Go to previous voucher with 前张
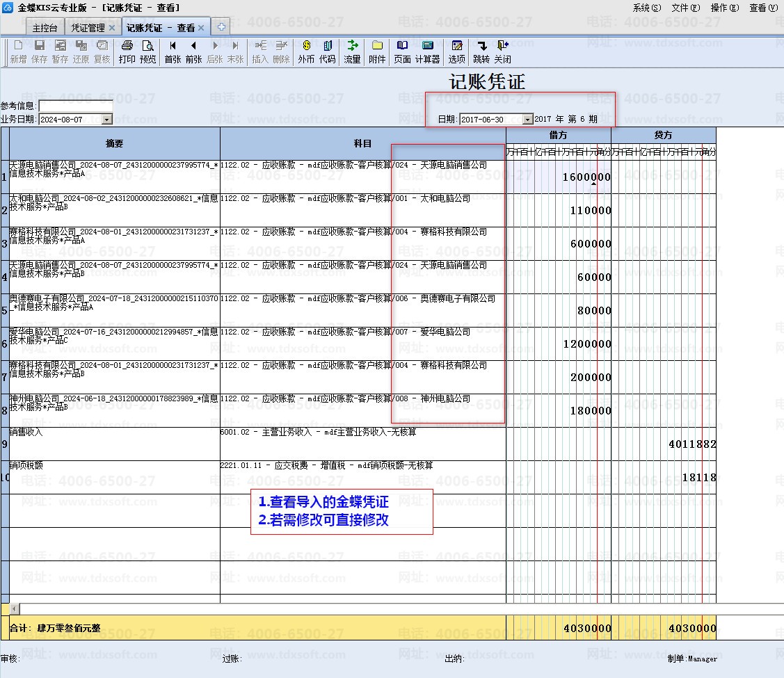 click(x=193, y=51)
